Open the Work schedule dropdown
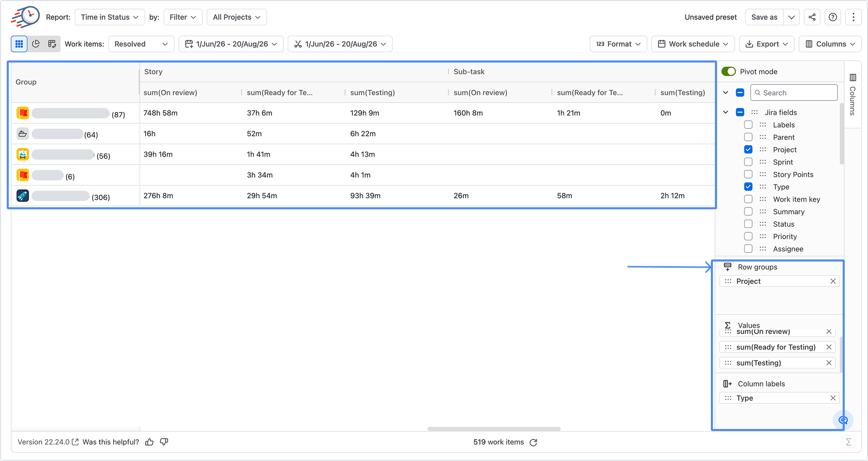The width and height of the screenshot is (868, 461). [693, 44]
